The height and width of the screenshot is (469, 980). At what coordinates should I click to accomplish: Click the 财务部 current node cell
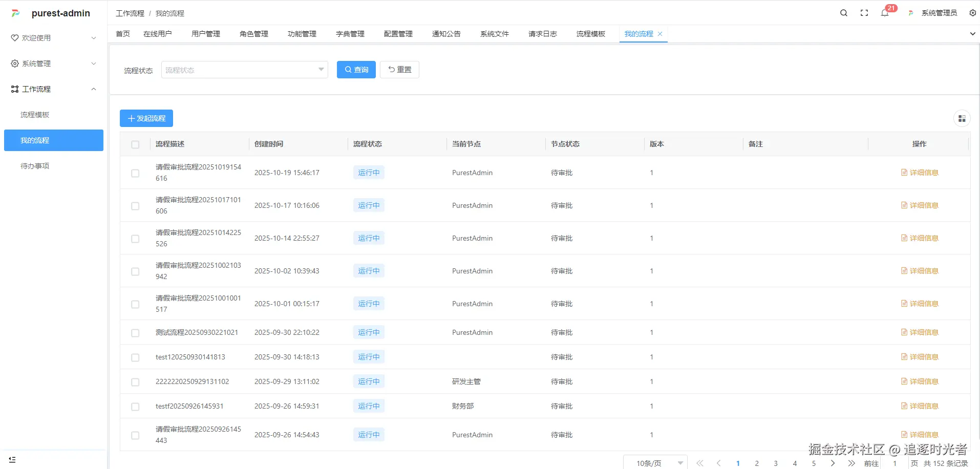click(x=463, y=406)
